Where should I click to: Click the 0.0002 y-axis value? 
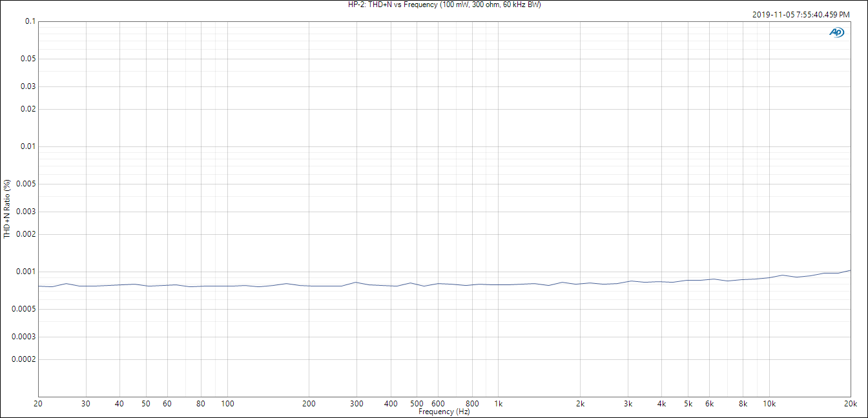[x=24, y=359]
